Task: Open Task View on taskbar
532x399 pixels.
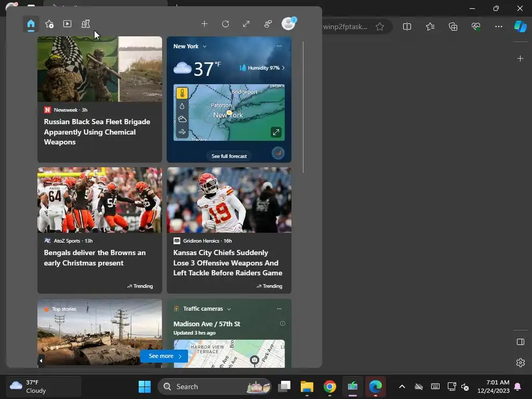Action: 284,387
